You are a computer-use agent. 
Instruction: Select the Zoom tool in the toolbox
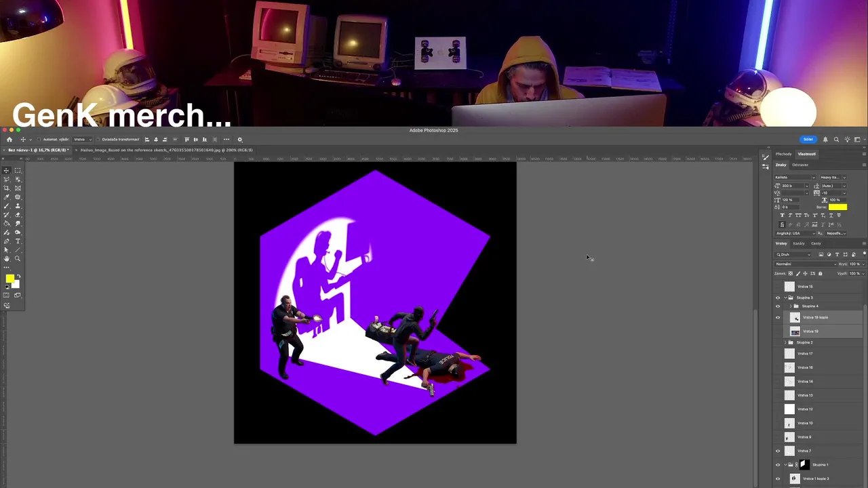(18, 258)
